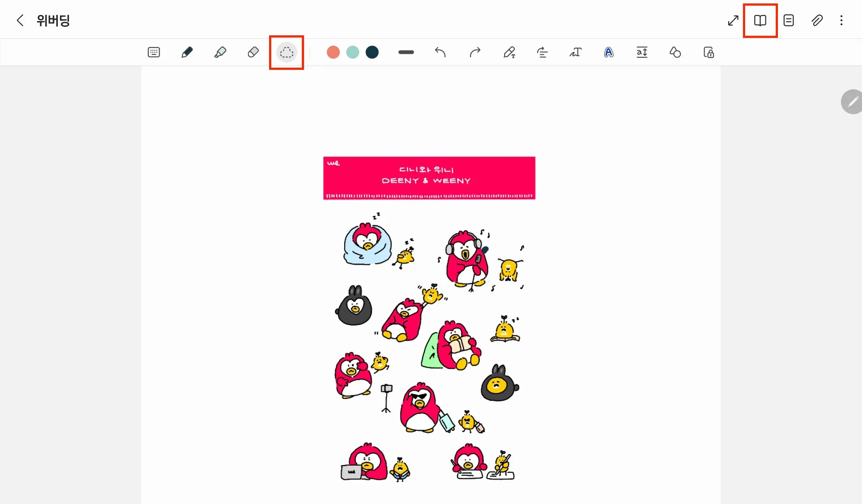Go back using the back arrow
862x504 pixels.
[20, 20]
